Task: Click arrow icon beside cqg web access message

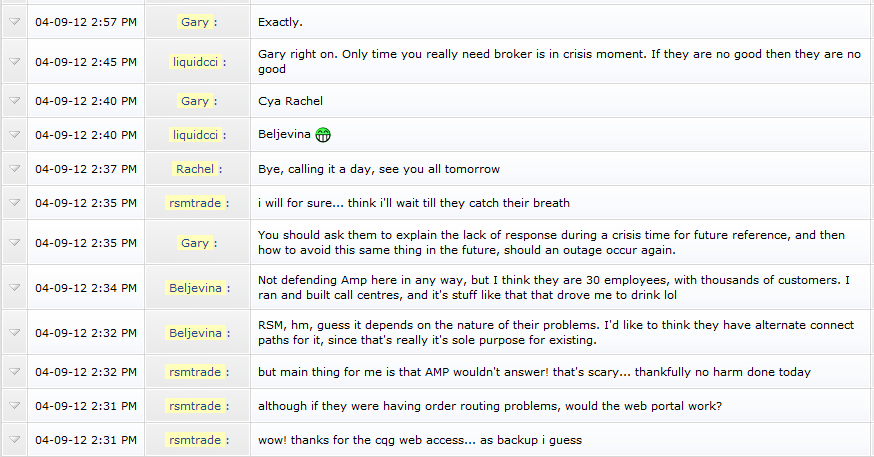Action: point(14,440)
